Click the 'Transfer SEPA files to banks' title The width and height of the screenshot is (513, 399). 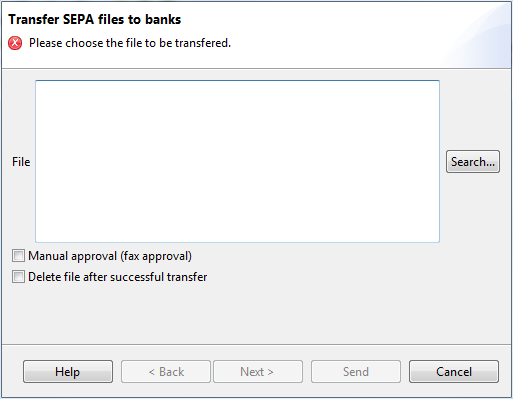click(x=95, y=19)
